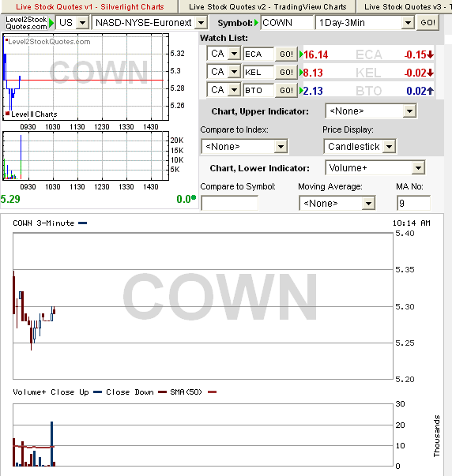Screen dimensions: 452x476
Task: Open the Compare to Index dropdown
Action: [x=244, y=147]
